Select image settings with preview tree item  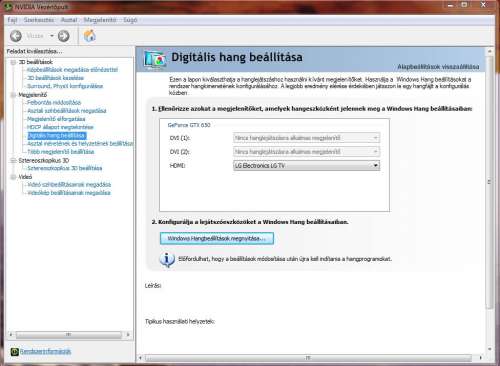click(x=72, y=70)
